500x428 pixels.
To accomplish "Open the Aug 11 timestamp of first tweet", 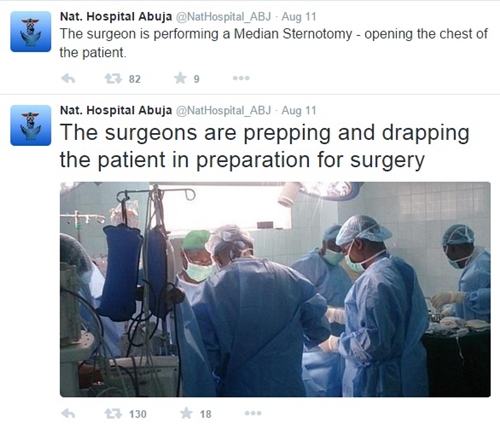I will pos(299,17).
